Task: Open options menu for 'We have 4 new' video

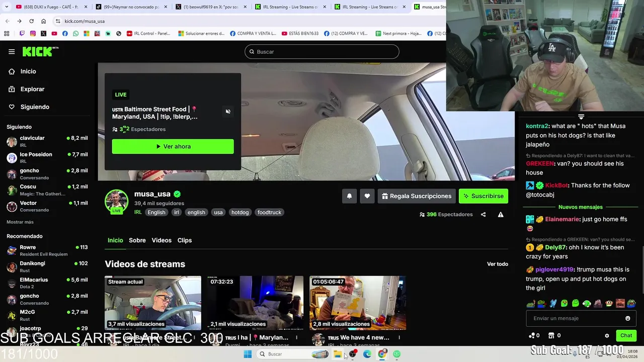Action: click(x=399, y=338)
